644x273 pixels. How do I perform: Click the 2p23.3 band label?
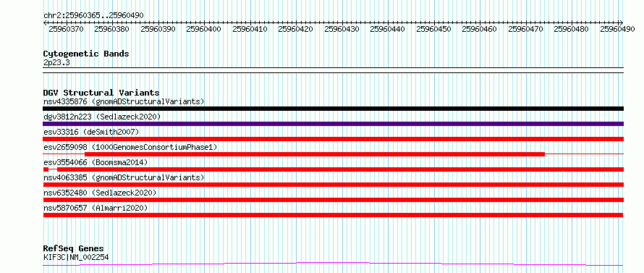56,62
